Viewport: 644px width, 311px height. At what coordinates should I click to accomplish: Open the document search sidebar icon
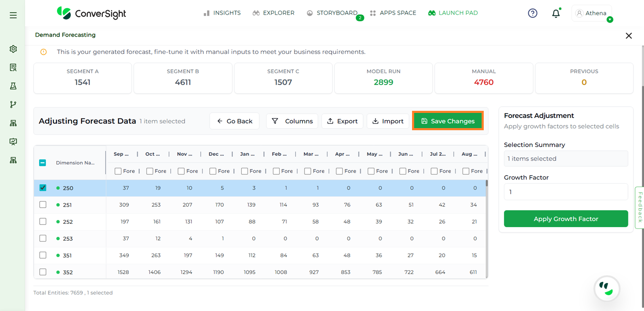point(13,67)
